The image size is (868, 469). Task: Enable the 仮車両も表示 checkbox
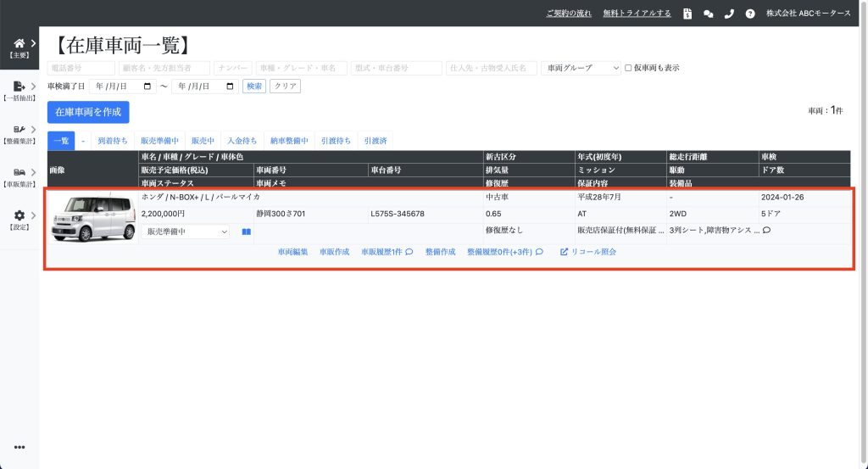(628, 68)
